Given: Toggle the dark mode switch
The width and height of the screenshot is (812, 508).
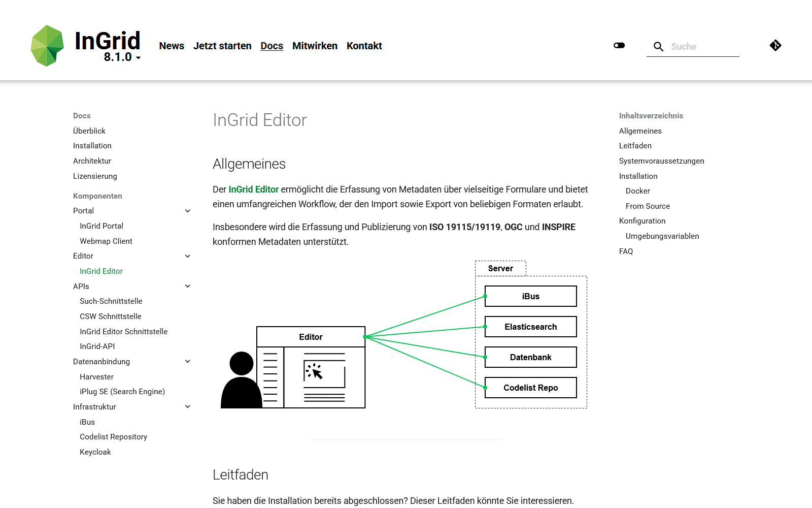Looking at the screenshot, I should [x=619, y=46].
